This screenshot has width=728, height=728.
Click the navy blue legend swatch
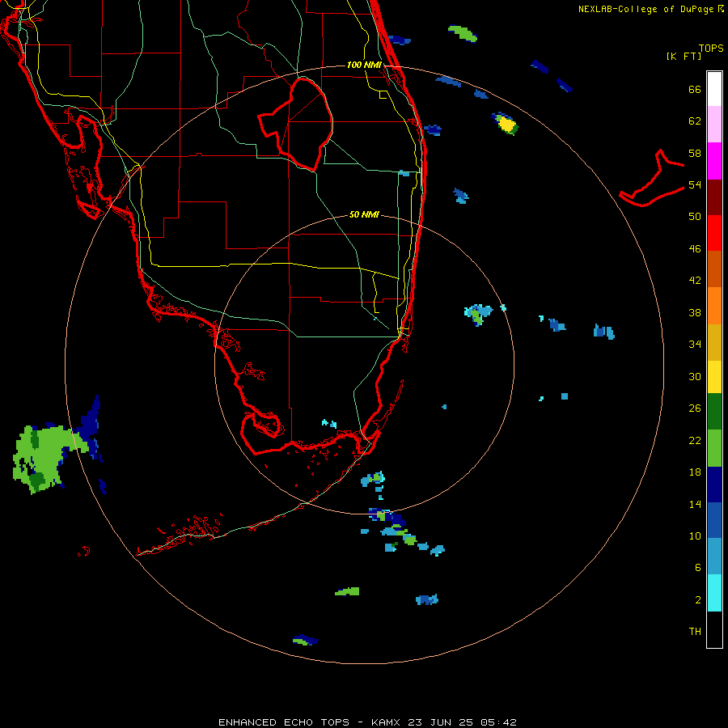coord(714,485)
